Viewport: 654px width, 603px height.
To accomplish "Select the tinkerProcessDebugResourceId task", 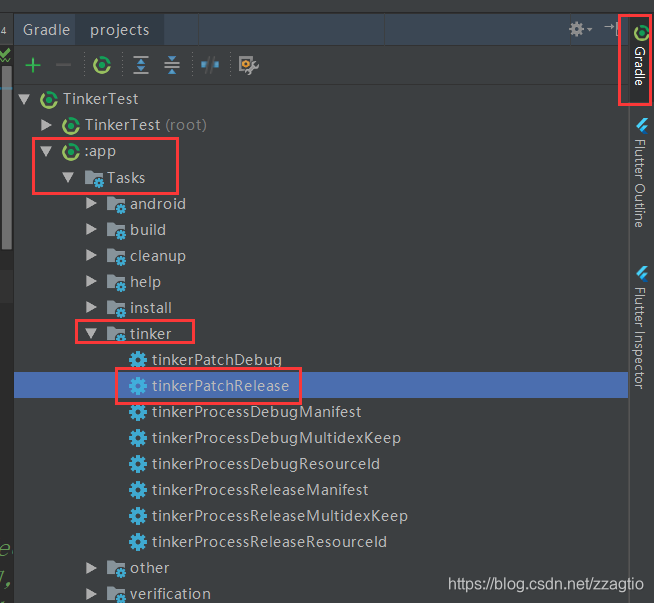I will 266,464.
